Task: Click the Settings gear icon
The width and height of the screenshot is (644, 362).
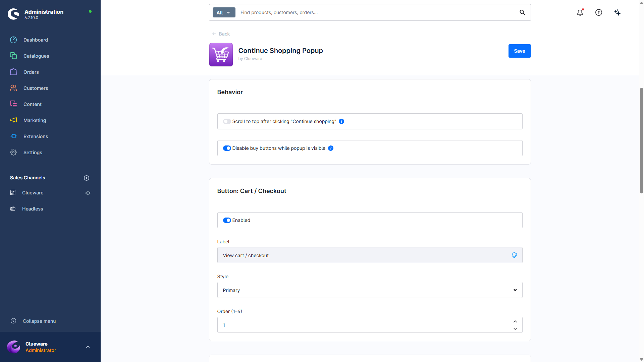Action: (13, 153)
